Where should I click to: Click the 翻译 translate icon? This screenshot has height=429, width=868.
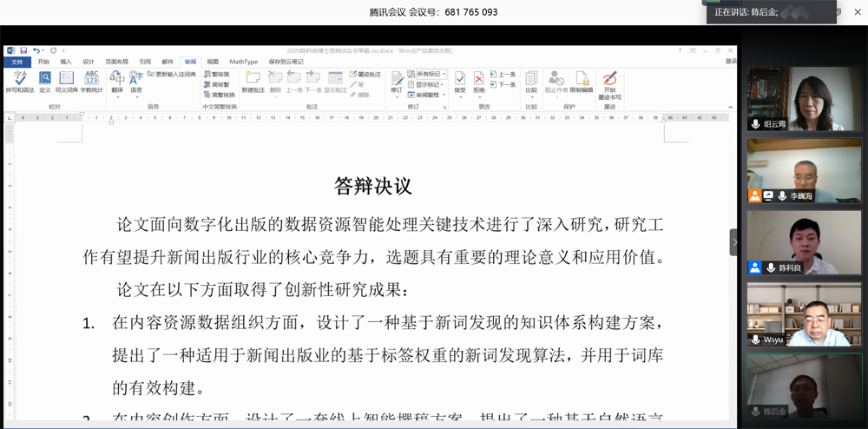point(117,79)
